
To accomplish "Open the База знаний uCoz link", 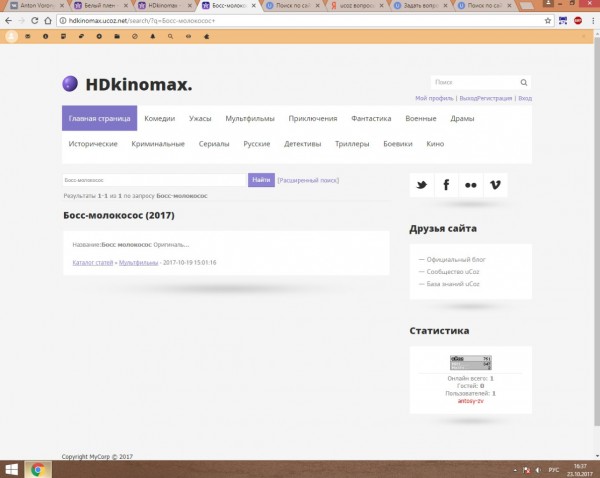I will (x=453, y=284).
